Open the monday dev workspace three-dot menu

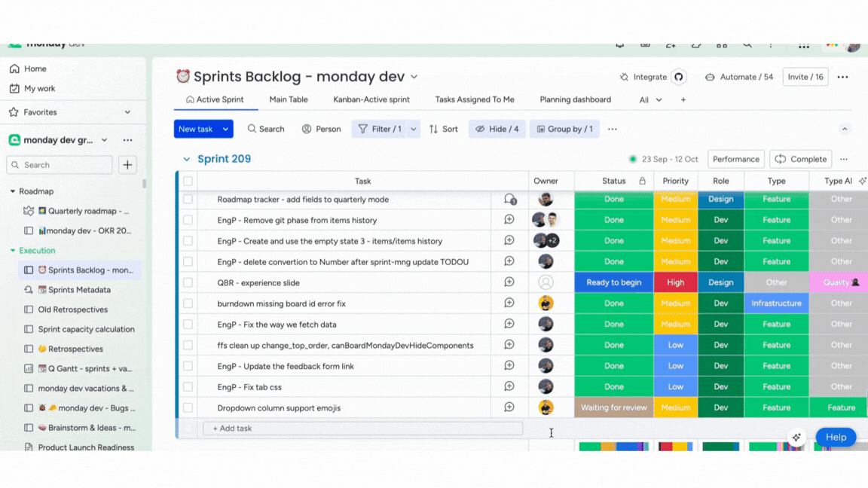pos(128,140)
